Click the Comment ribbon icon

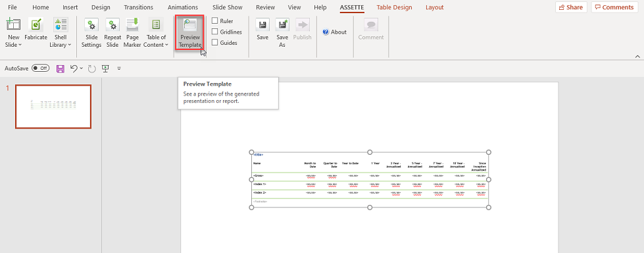click(371, 24)
